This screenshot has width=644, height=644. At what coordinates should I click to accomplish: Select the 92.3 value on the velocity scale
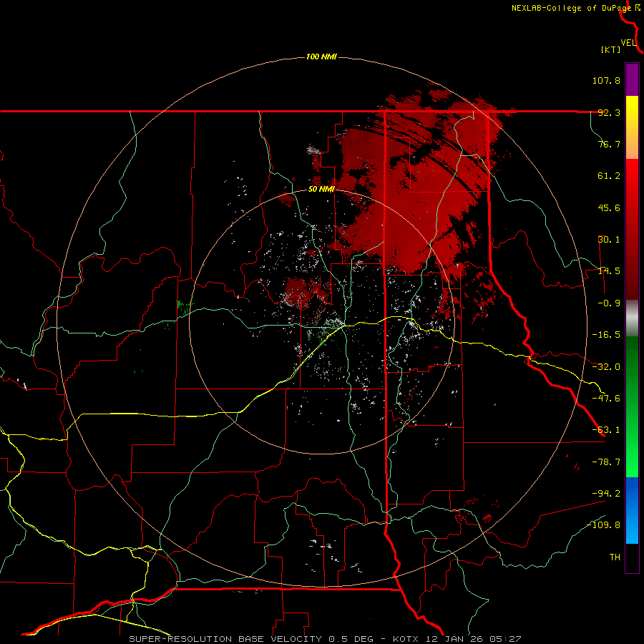pos(609,112)
